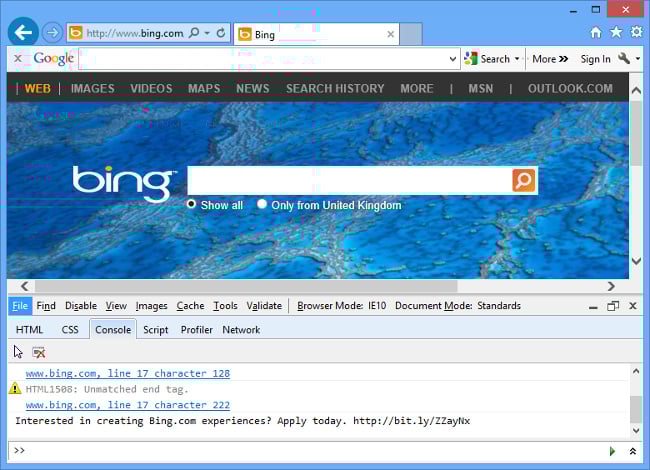
Task: Open the Cache menu
Action: (x=190, y=306)
